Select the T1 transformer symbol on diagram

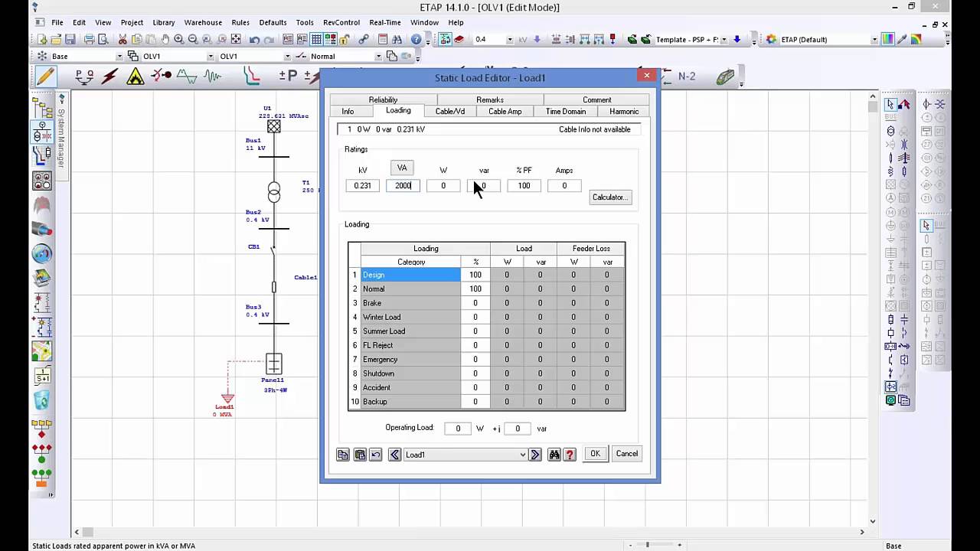click(x=273, y=191)
